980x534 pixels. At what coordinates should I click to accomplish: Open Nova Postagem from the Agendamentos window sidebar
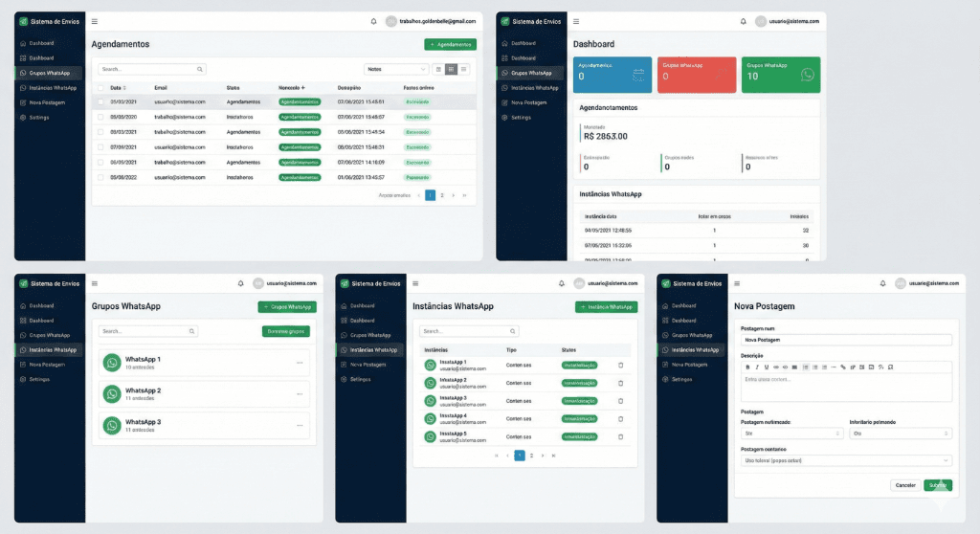46,102
